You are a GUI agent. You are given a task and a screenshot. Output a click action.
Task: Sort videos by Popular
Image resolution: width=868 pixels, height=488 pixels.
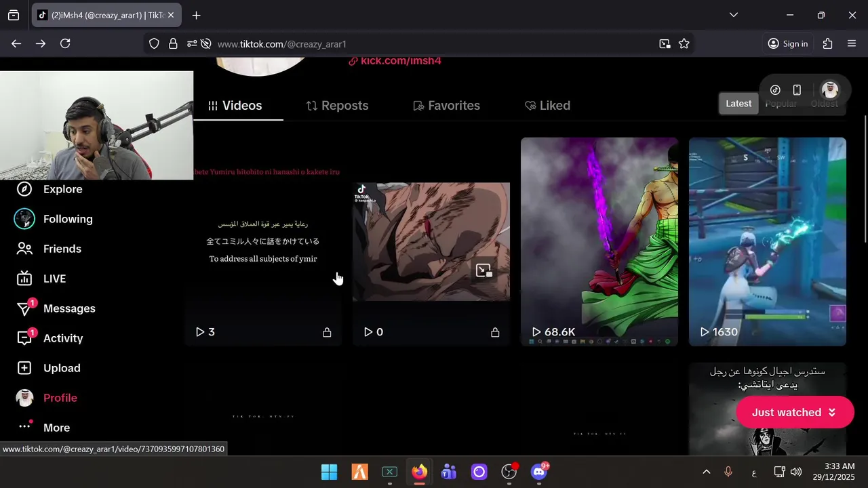coord(781,104)
